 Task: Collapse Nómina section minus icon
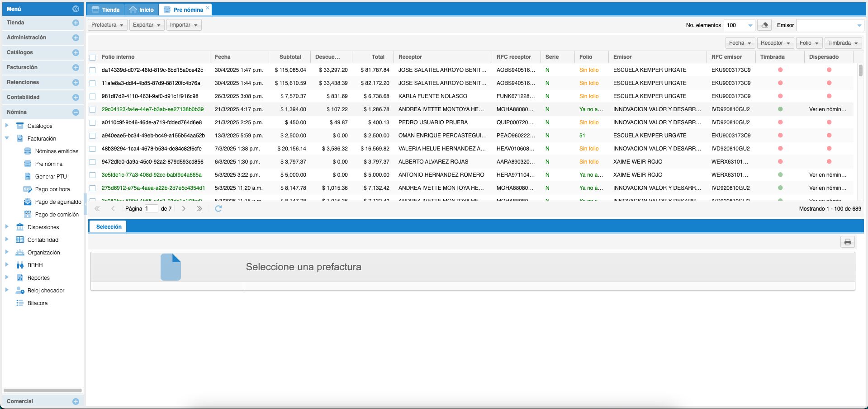point(76,112)
